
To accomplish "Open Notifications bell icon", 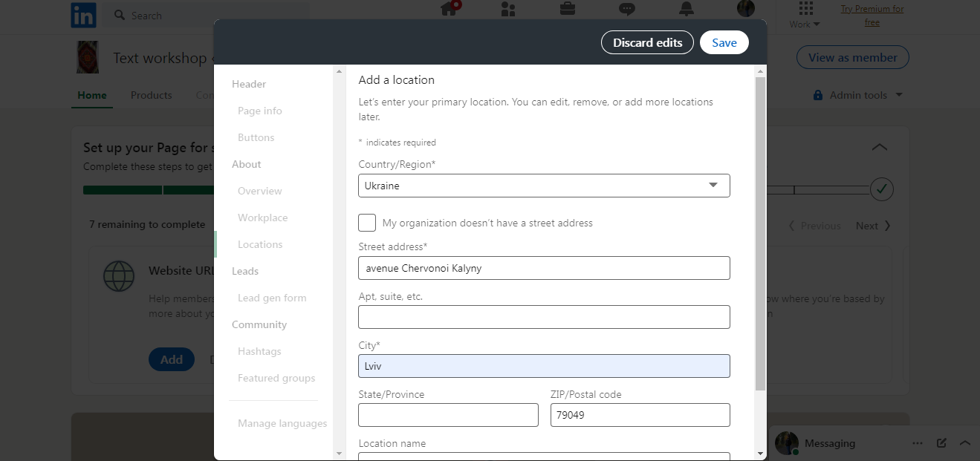I will tap(687, 9).
